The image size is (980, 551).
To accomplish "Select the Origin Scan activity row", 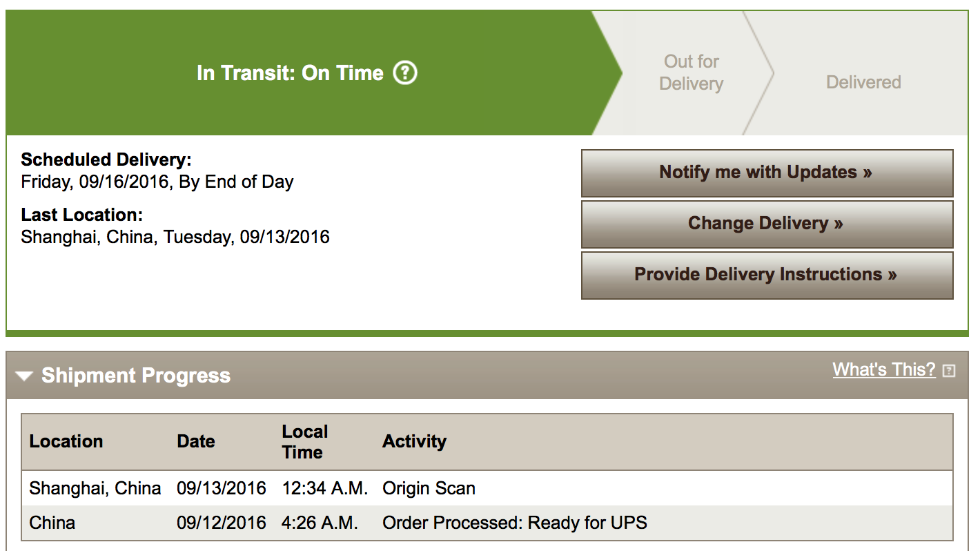I will [x=429, y=488].
